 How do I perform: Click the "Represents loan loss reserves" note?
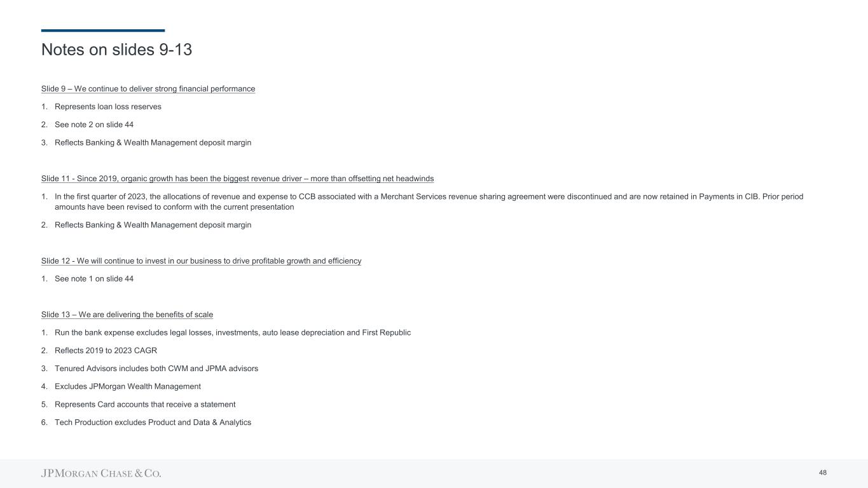tap(107, 107)
